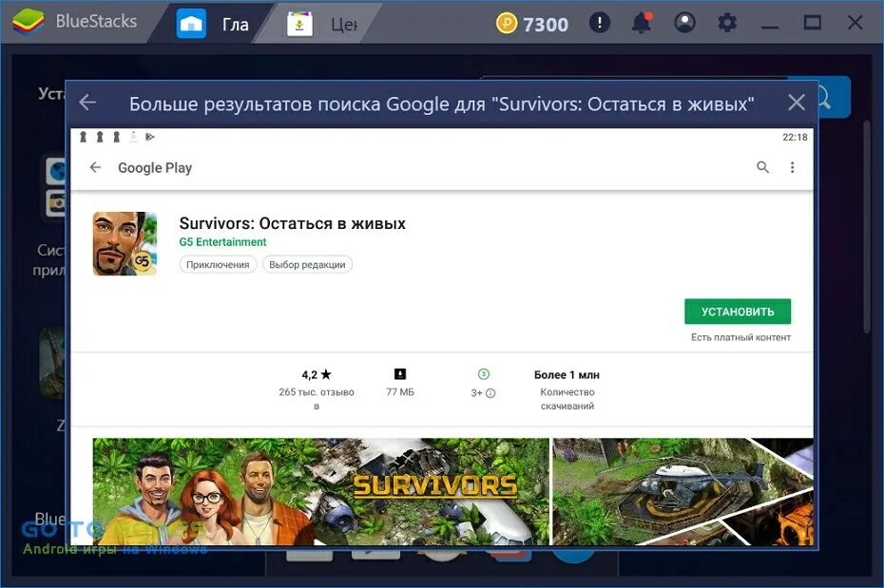
Task: Click the 77 МБ download size icon
Action: click(x=400, y=374)
